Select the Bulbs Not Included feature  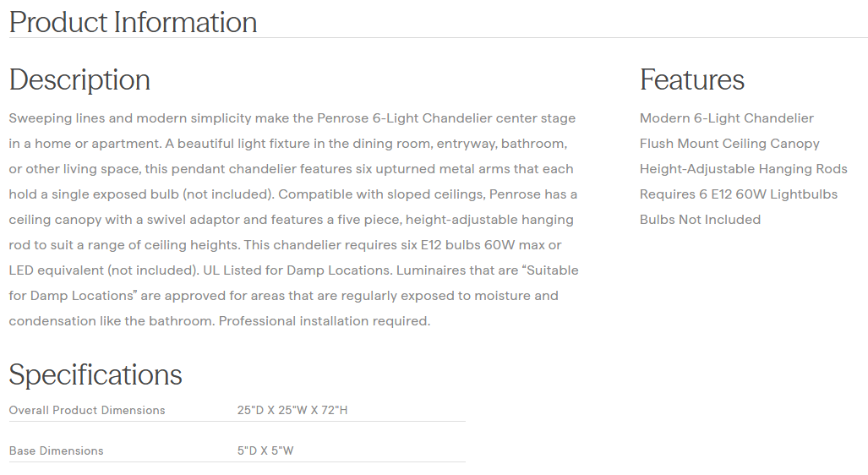pyautogui.click(x=700, y=220)
